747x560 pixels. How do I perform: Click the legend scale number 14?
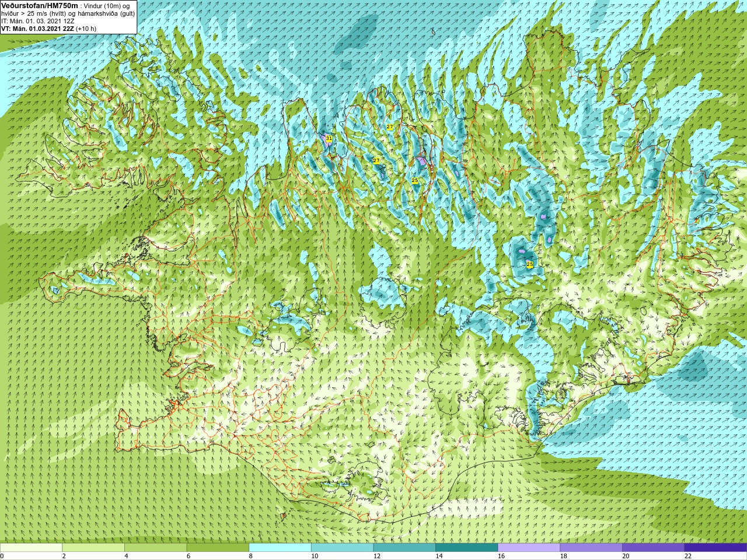[439, 556]
